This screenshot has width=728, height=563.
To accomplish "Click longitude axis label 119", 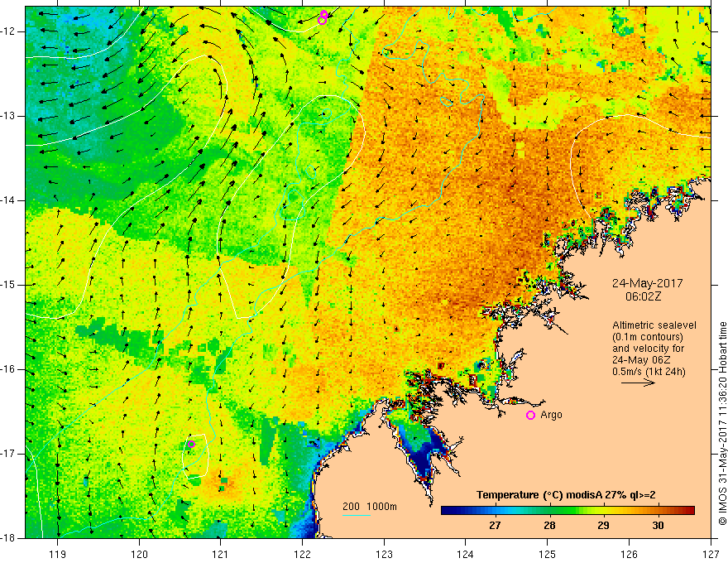I will click(x=58, y=554).
